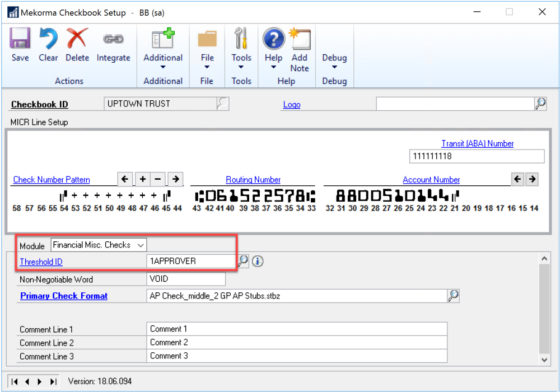The image size is (560, 392).
Task: Click the scrollbar down arrow
Action: point(544,360)
